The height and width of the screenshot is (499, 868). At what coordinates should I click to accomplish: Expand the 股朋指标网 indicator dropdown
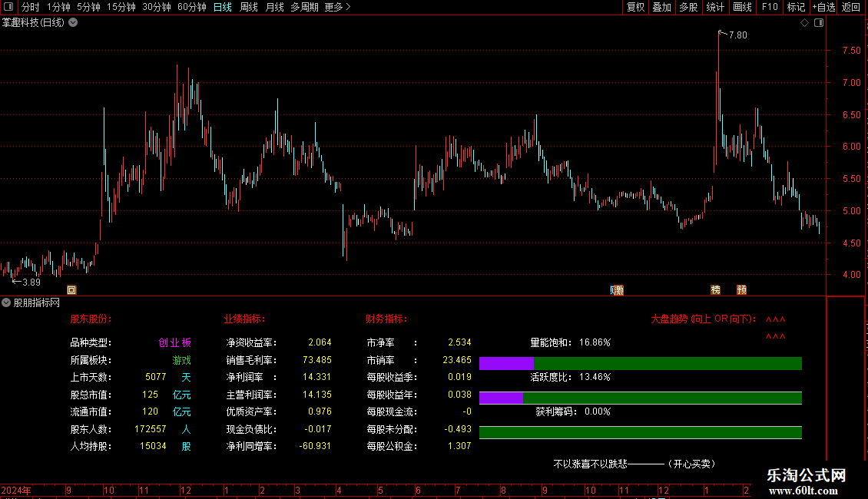(x=6, y=302)
